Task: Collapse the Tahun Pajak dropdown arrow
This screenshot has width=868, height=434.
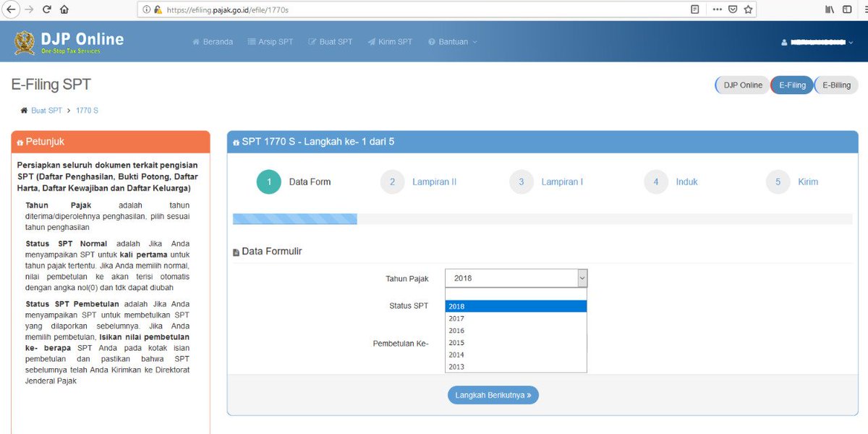Action: 582,278
